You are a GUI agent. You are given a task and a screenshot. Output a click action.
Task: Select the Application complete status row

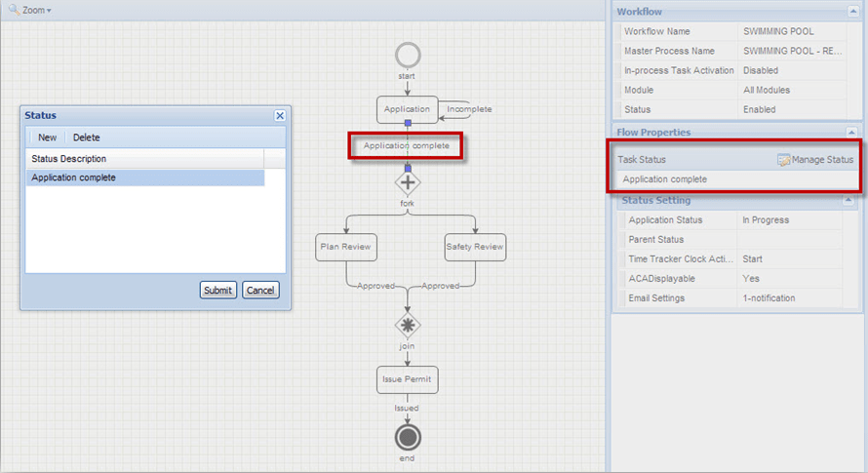[x=144, y=178]
